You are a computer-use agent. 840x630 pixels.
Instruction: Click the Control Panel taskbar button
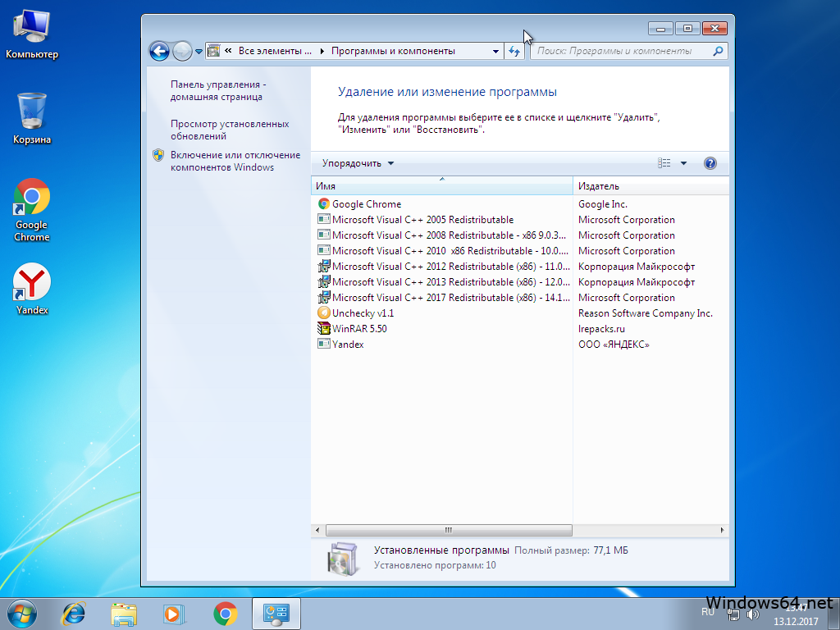click(276, 614)
